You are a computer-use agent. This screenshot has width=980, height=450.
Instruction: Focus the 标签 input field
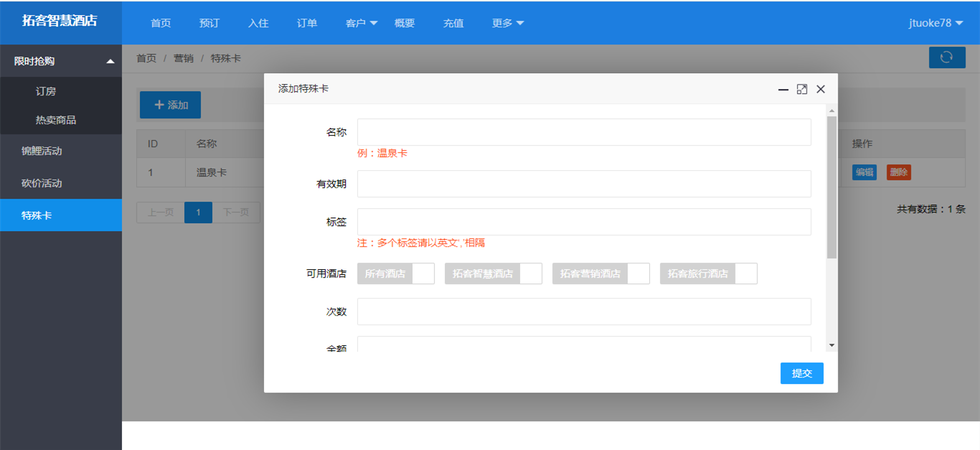point(584,222)
